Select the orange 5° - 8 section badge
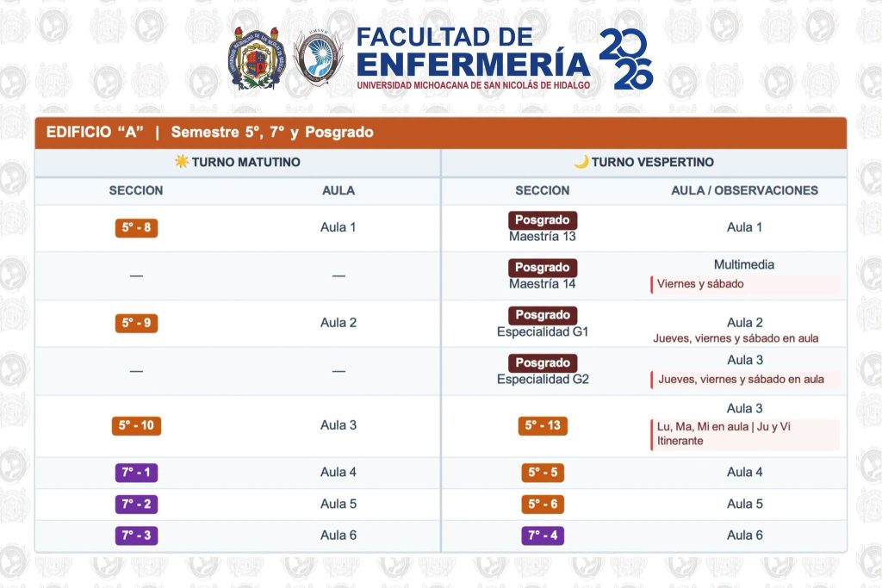This screenshot has height=588, width=882. pos(136,227)
